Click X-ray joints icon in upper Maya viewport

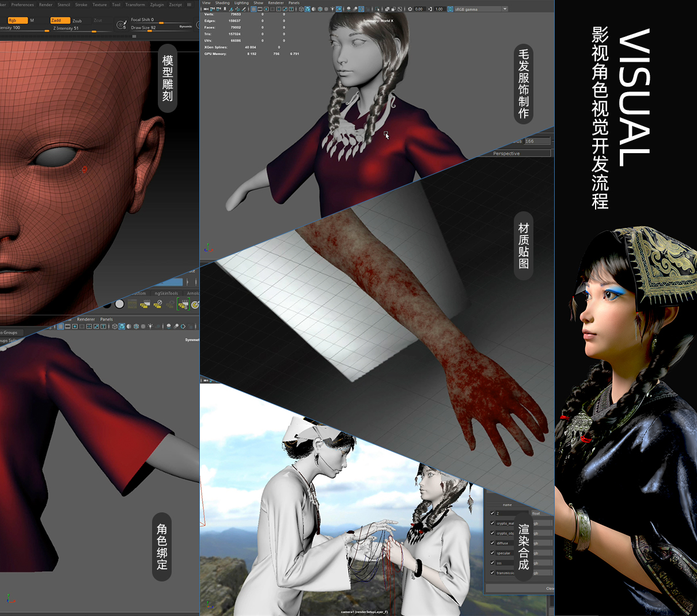[x=400, y=9]
